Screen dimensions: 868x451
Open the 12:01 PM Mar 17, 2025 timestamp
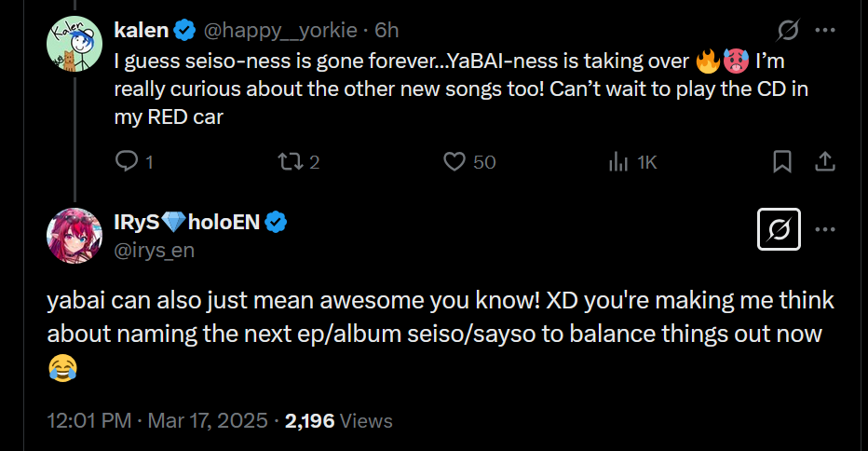coord(156,420)
